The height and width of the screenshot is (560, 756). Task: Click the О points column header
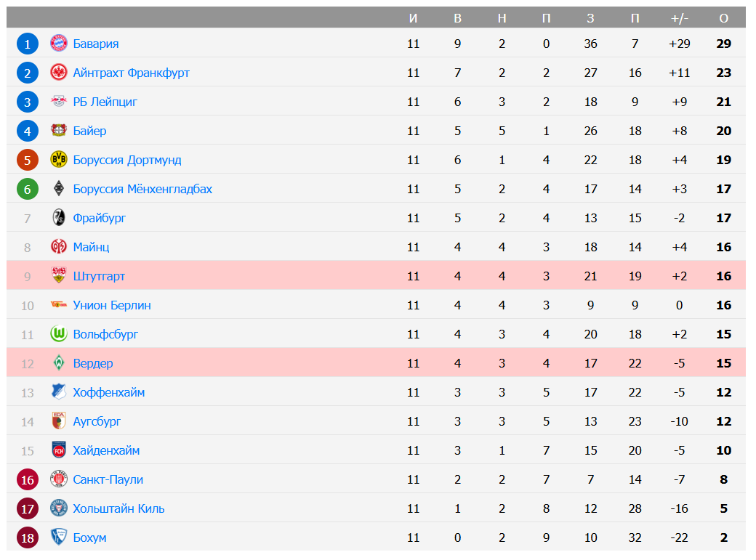[723, 18]
